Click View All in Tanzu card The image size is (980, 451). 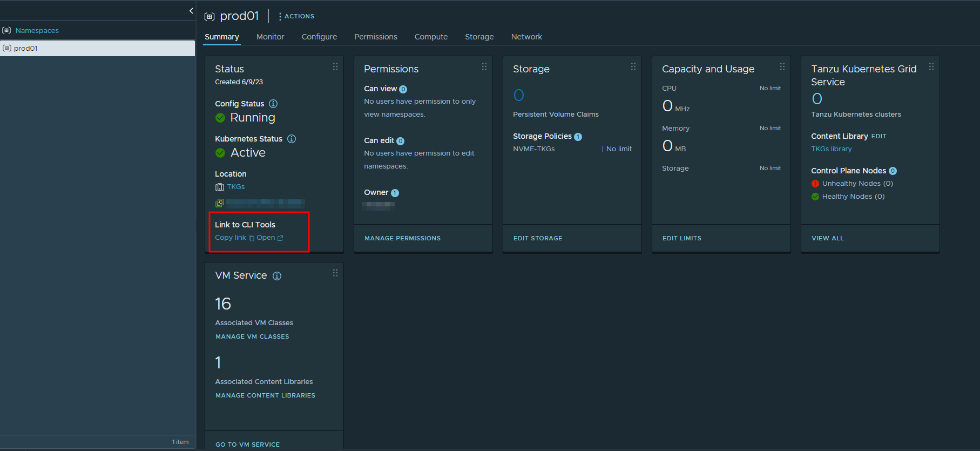827,238
